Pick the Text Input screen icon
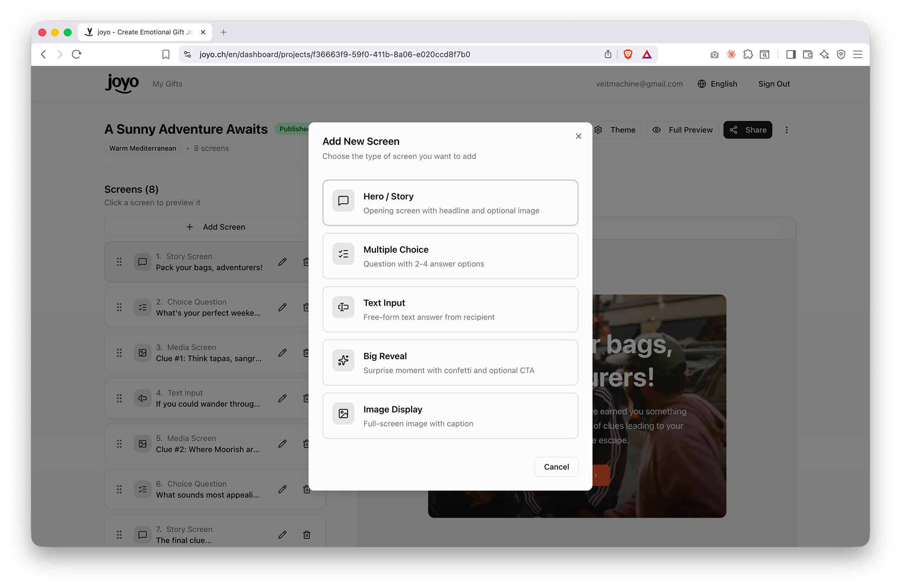Viewport: 901px width, 588px height. [x=343, y=307]
